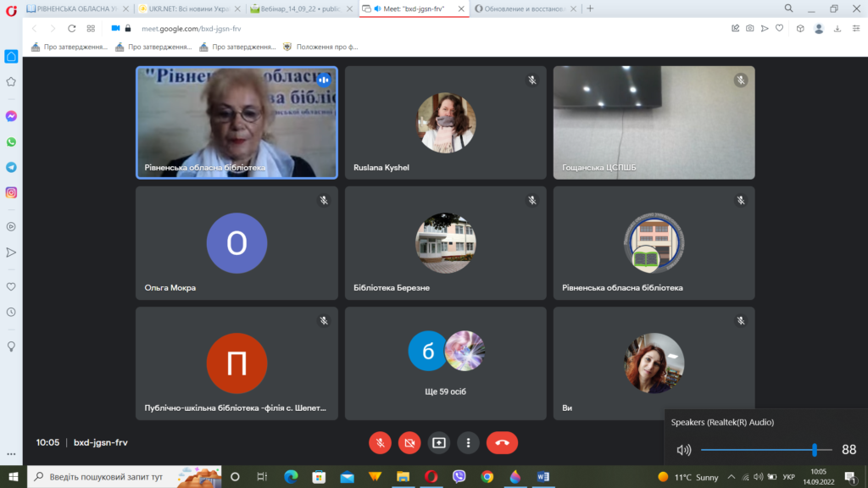Open the more options three-dot menu
Viewport: 868px width, 488px height.
[x=468, y=442]
